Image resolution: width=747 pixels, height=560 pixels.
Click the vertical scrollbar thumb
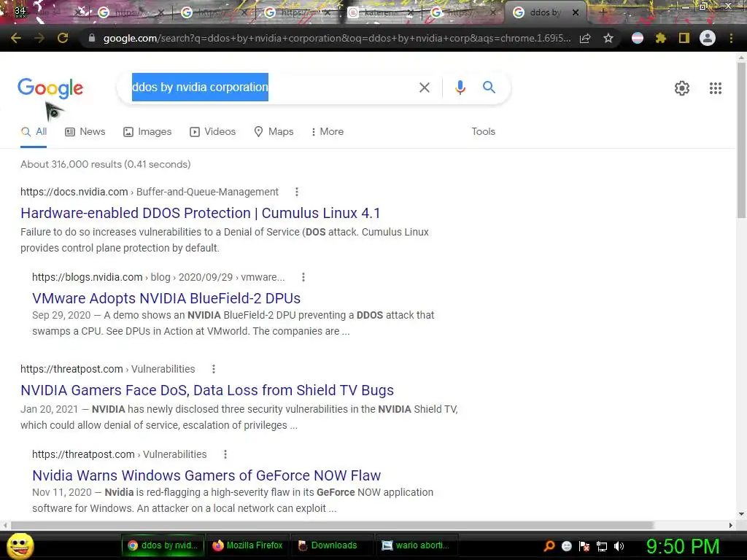[x=741, y=139]
